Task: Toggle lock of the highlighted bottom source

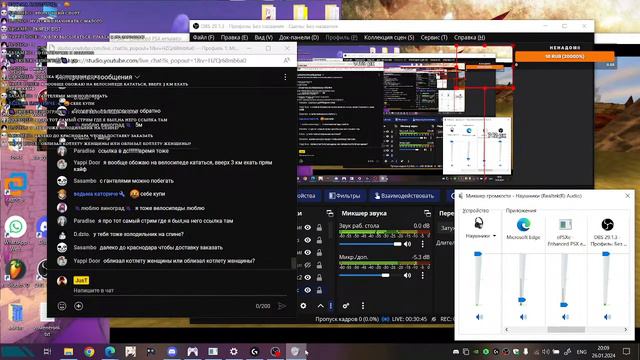Action: 319,290
